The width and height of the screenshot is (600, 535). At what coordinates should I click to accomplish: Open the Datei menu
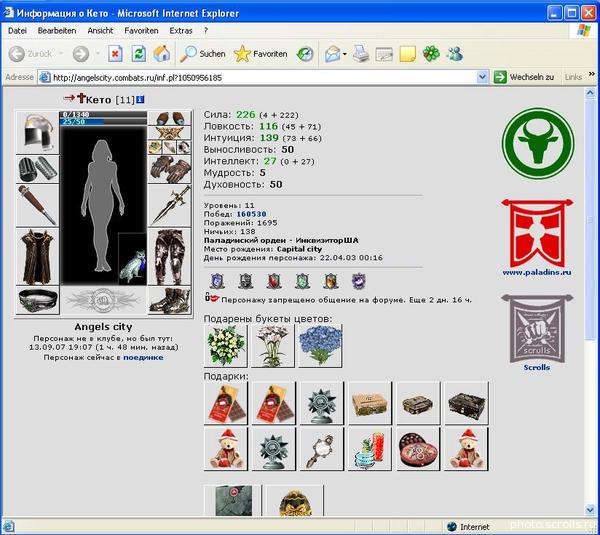pyautogui.click(x=17, y=31)
